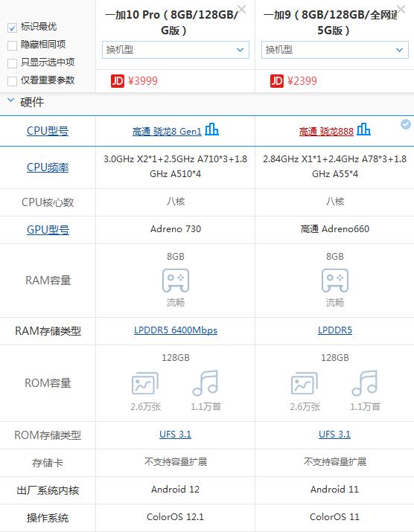The width and height of the screenshot is (414, 532).
Task: Click the 2.84GHz X1 CPU frequency cell
Action: [x=335, y=166]
